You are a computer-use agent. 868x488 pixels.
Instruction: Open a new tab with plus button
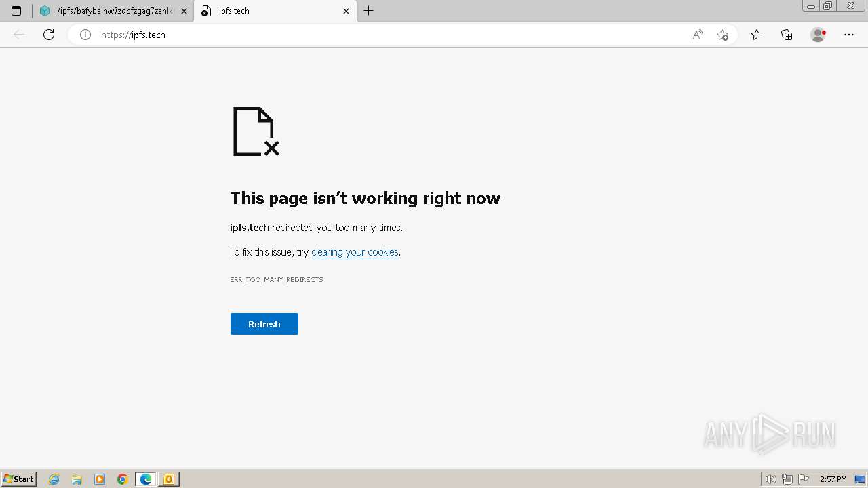(x=369, y=11)
